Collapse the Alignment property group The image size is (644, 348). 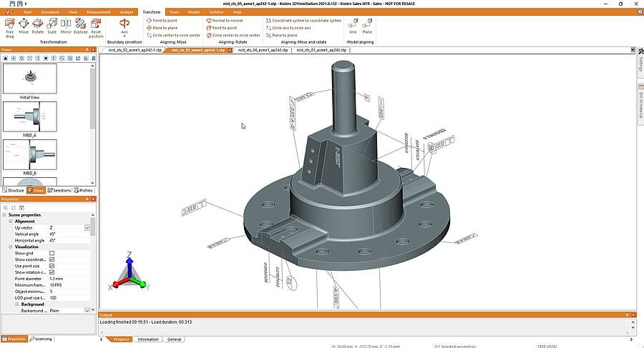point(11,222)
